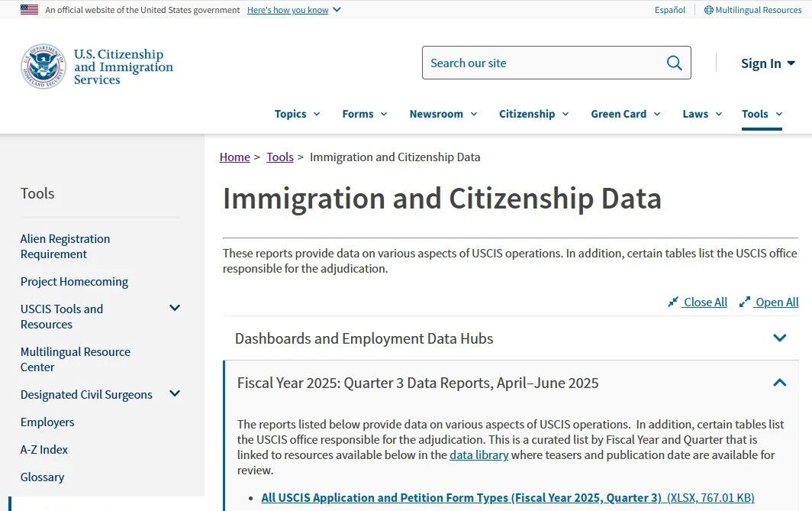Screen dimensions: 812x511
Task: Expand Designated Civil Surgeons sidebar chevron
Action: [175, 393]
